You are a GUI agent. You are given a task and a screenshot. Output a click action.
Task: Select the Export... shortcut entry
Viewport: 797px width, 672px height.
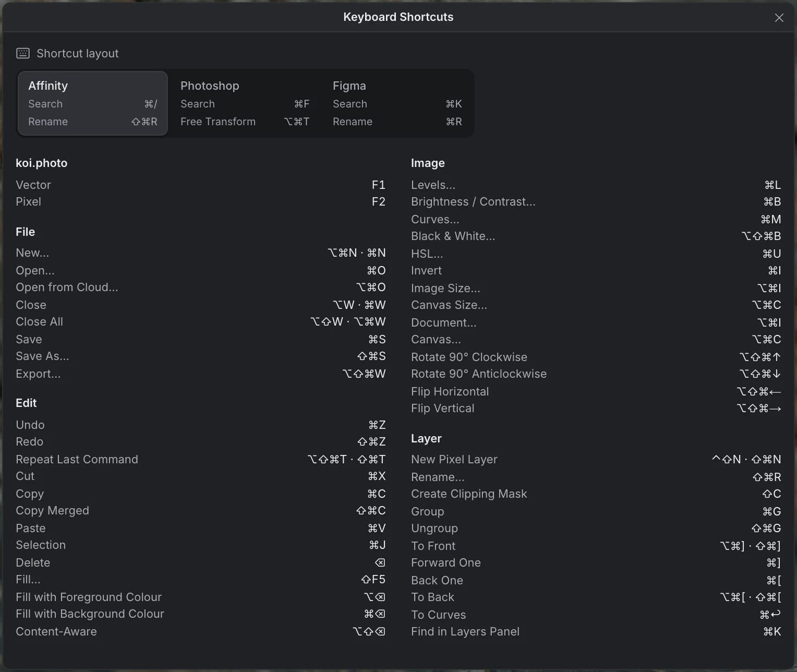pos(200,374)
